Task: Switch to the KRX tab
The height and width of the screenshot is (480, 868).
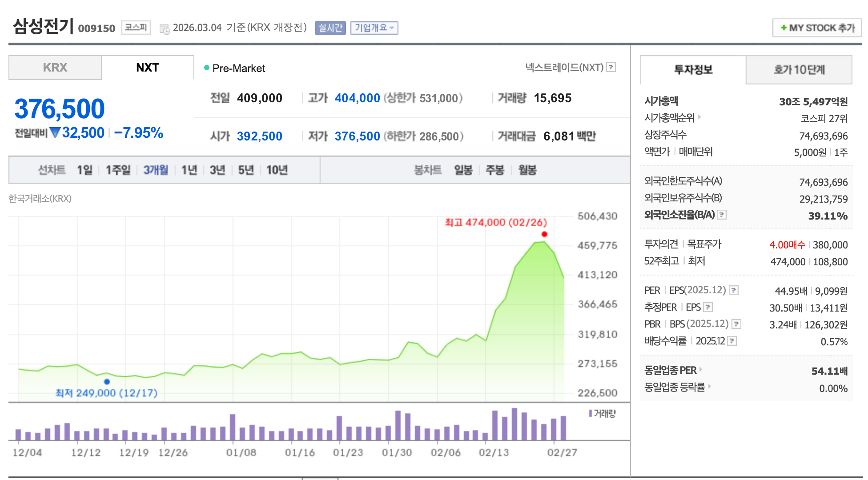Action: [x=55, y=68]
